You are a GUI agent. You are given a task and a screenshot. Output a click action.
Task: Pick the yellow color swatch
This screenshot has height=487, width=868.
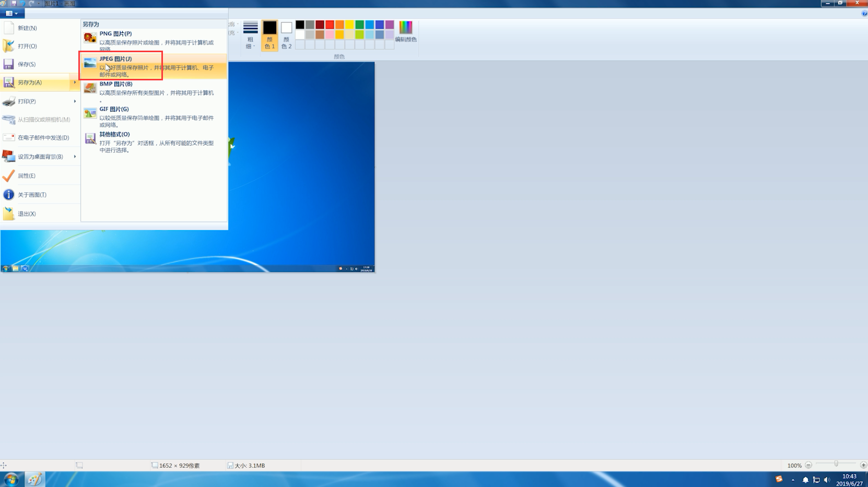coord(349,25)
